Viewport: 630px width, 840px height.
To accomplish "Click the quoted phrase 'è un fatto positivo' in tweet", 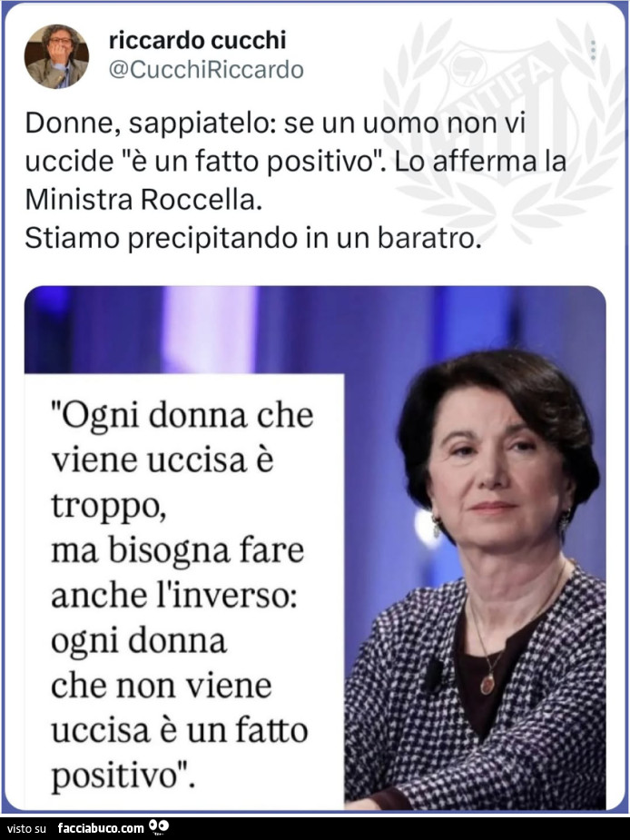I will 253,162.
